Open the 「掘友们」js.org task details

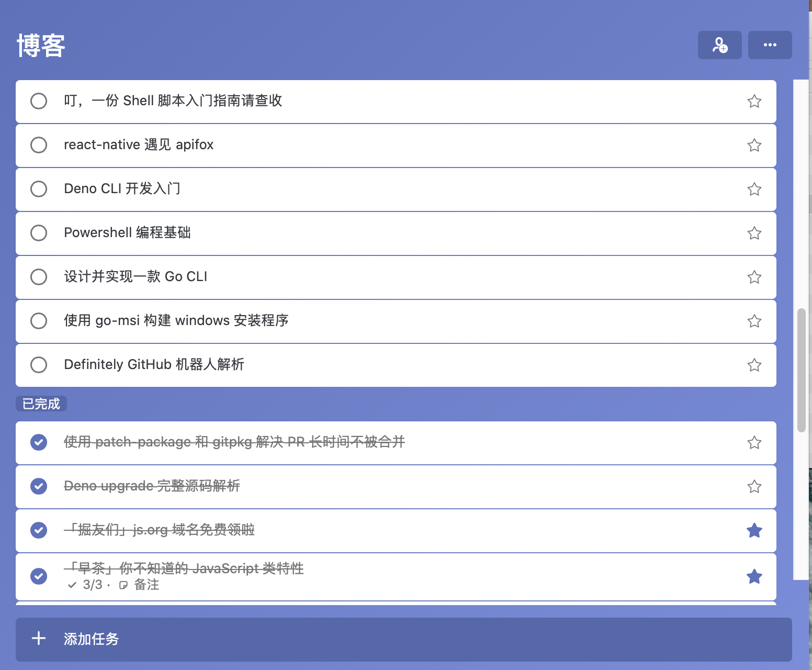pos(396,531)
